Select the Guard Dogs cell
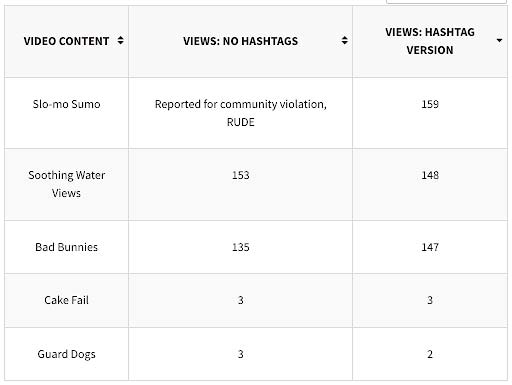Image resolution: width=512 pixels, height=385 pixels. [x=66, y=354]
